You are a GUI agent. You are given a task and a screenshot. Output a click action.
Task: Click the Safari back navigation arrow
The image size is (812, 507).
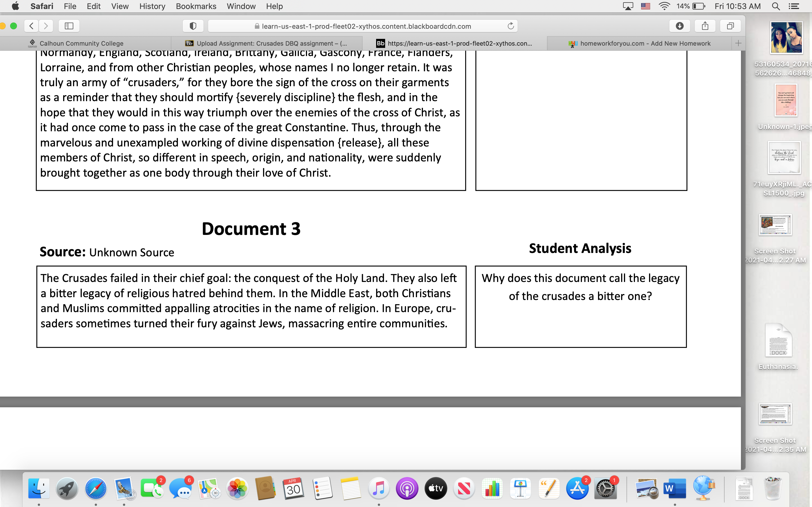pyautogui.click(x=32, y=26)
